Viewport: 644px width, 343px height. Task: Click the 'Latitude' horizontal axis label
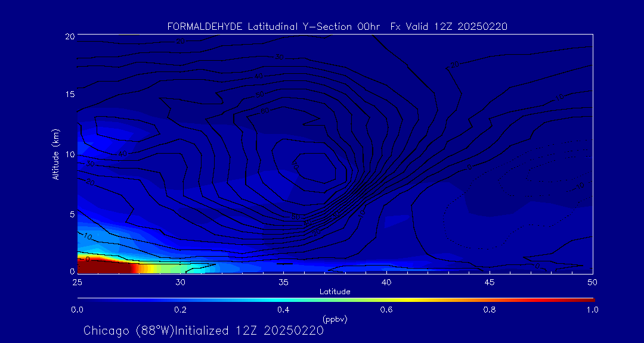coord(335,292)
